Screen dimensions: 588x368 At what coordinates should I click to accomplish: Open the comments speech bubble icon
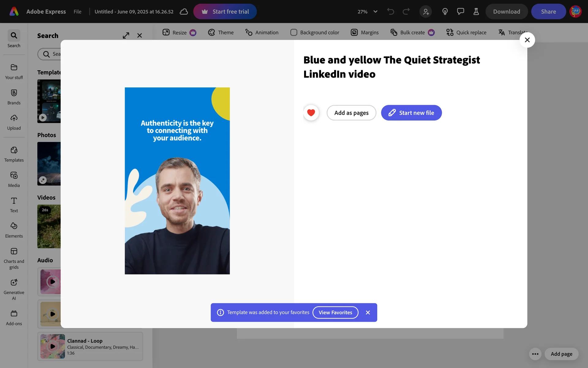460,12
